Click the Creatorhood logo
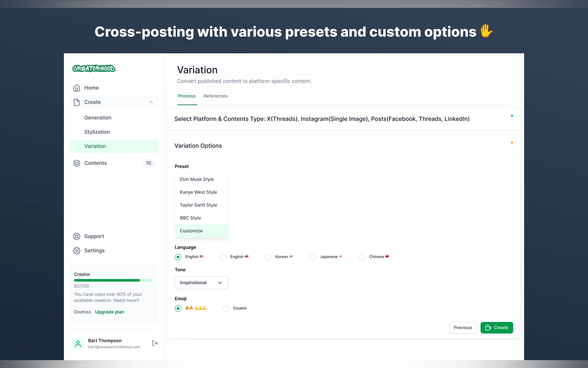The image size is (588, 368). pos(94,69)
